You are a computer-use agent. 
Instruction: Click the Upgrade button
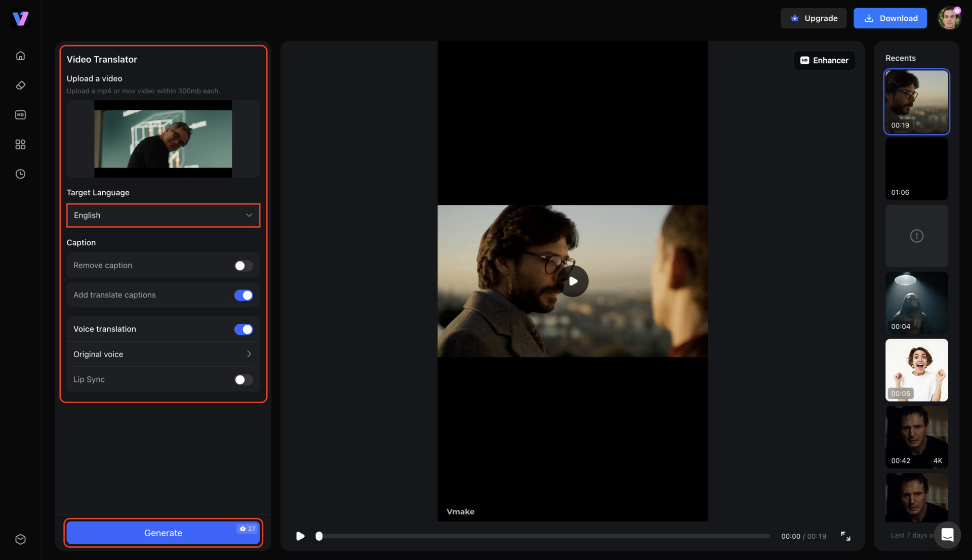coord(813,18)
